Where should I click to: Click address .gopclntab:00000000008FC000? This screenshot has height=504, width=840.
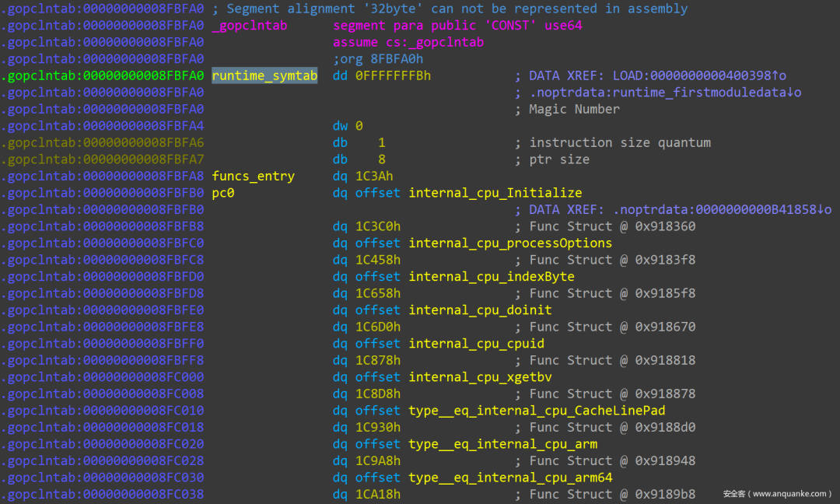coord(103,377)
